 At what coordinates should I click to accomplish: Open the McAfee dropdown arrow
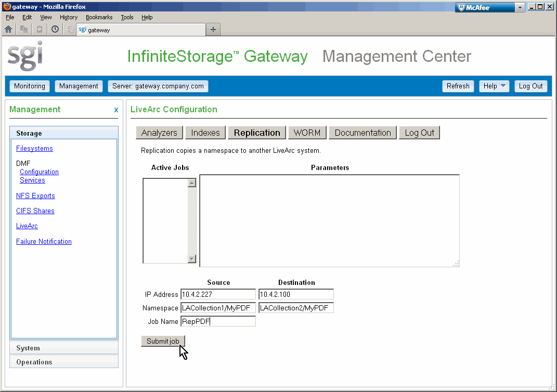(x=520, y=7)
